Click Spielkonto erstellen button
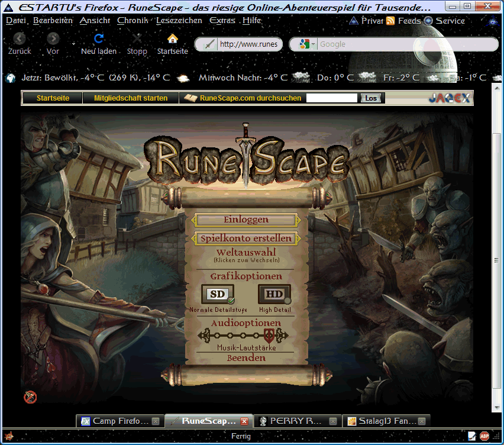504x445 pixels. tap(246, 238)
